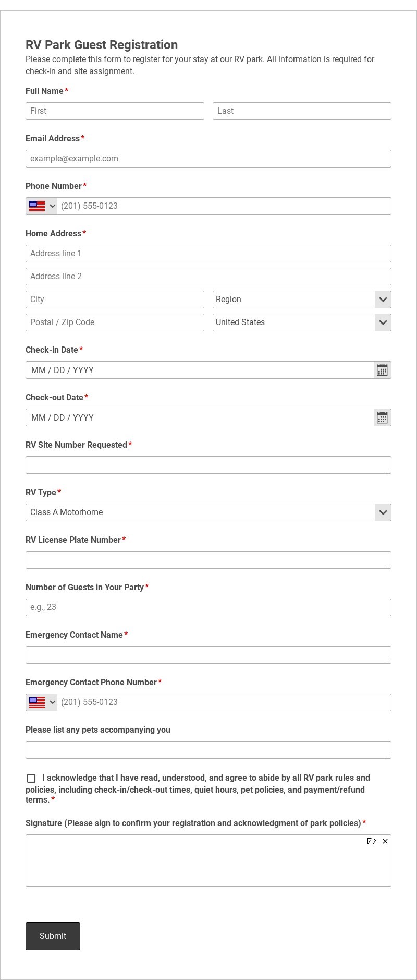Open country code chevron for Phone Number
417x980 pixels.
click(52, 206)
